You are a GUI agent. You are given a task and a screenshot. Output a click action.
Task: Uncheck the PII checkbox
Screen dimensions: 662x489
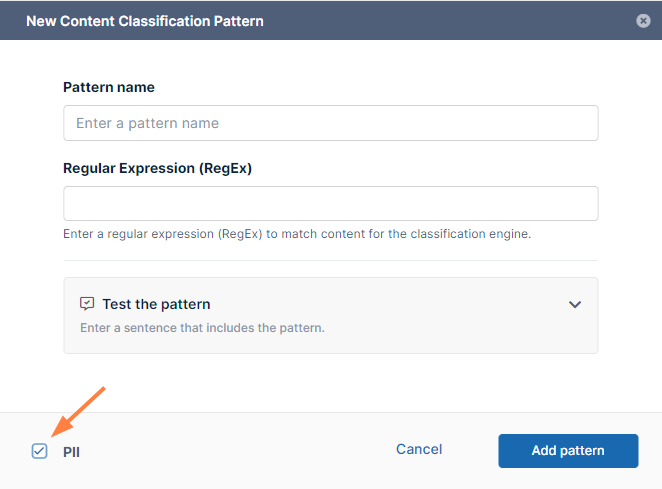39,451
